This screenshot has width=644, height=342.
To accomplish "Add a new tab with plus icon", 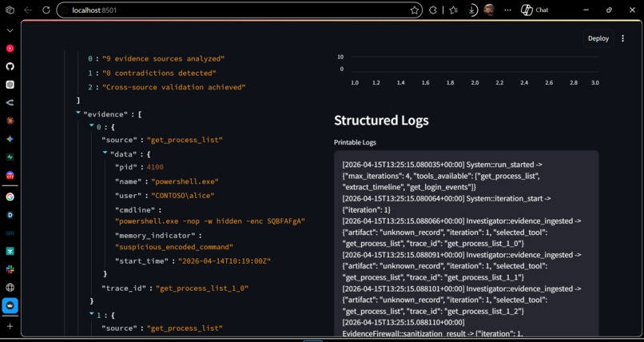I will pos(10,326).
